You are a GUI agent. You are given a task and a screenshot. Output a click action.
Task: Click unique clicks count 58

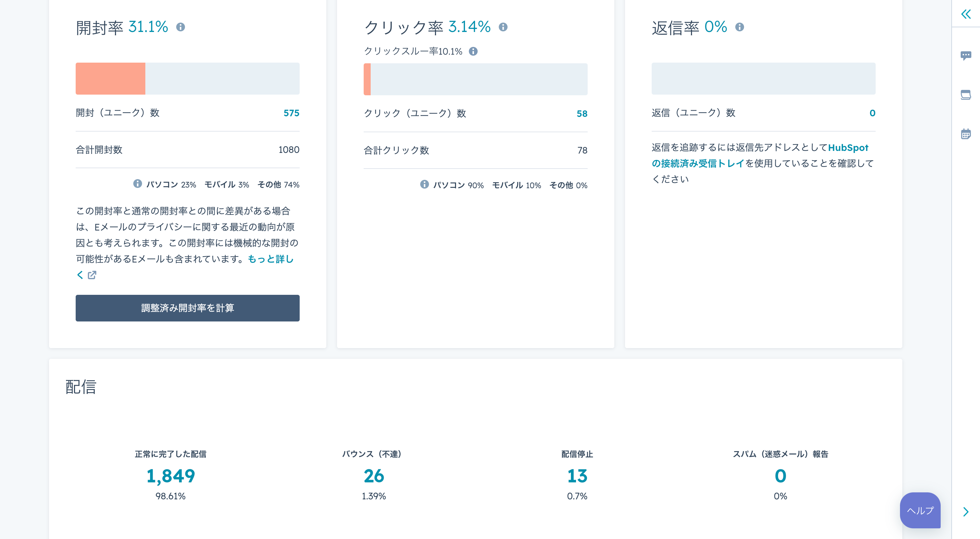582,114
